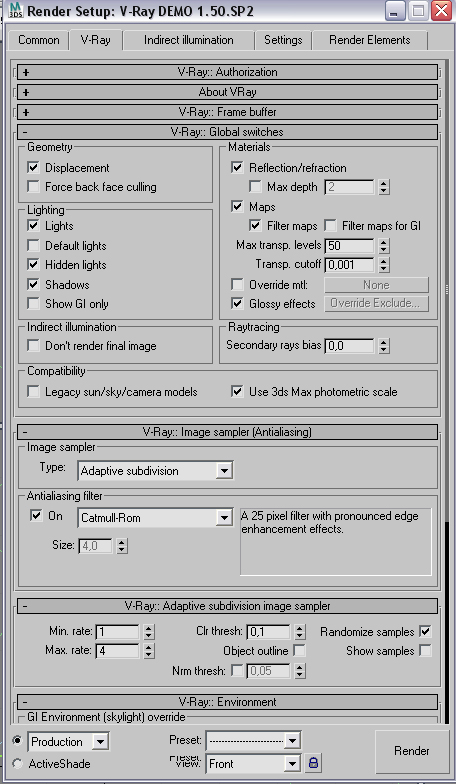This screenshot has width=456, height=784.
Task: Select the Production radio button
Action: pos(18,740)
